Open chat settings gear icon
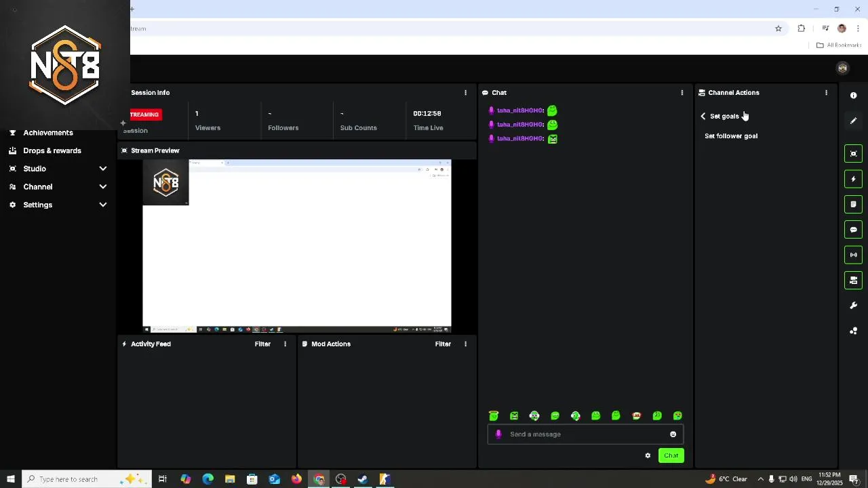Screen dimensions: 868x488 [x=648, y=455]
